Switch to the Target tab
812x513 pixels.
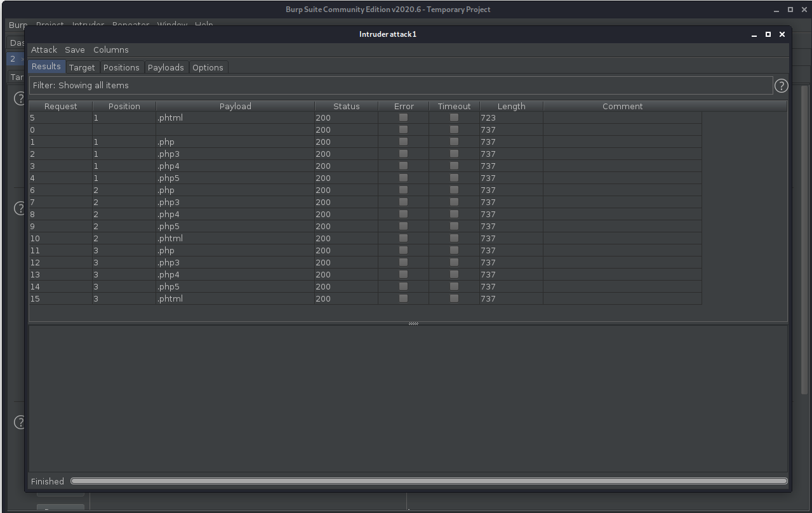82,67
